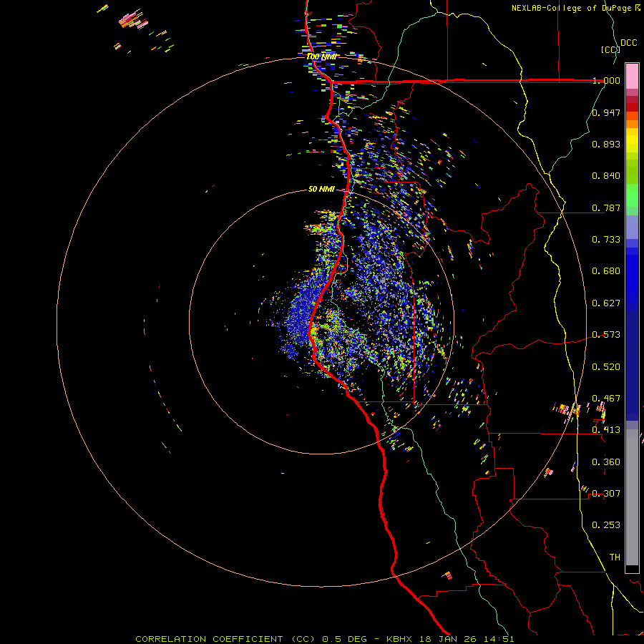Click the KBHX station identifier
The width and height of the screenshot is (644, 644).
click(400, 639)
